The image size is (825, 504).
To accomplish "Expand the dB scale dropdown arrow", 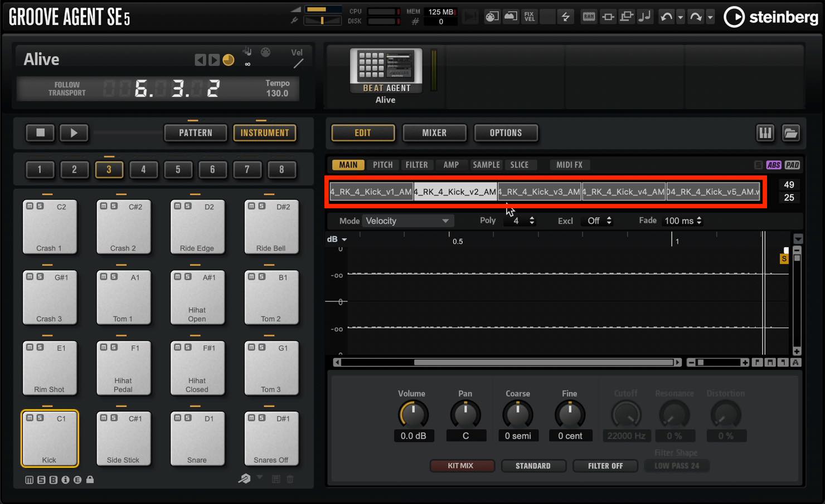I will tap(344, 239).
